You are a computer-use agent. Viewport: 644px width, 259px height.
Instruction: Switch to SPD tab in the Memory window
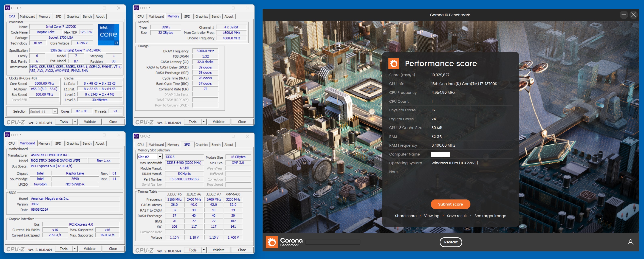(x=187, y=16)
